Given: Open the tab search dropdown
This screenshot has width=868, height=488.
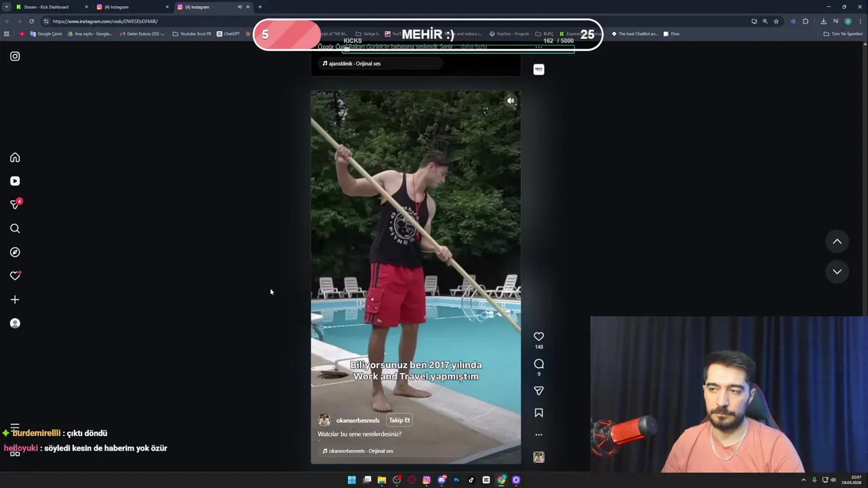Looking at the screenshot, I should (6, 7).
